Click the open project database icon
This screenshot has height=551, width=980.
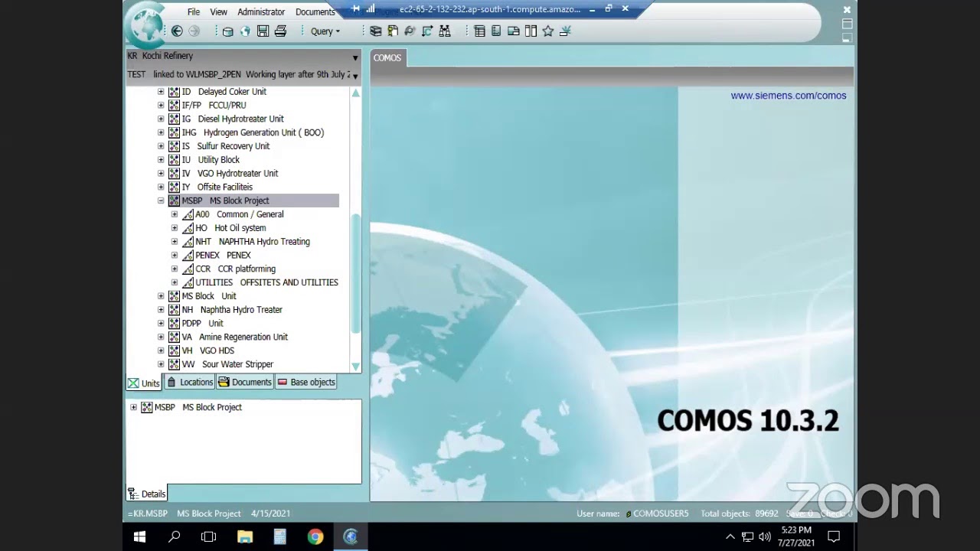[227, 31]
